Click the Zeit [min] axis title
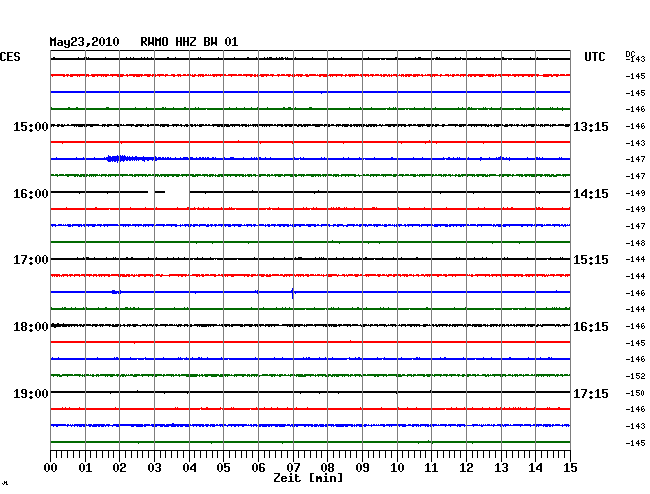 click(x=308, y=478)
